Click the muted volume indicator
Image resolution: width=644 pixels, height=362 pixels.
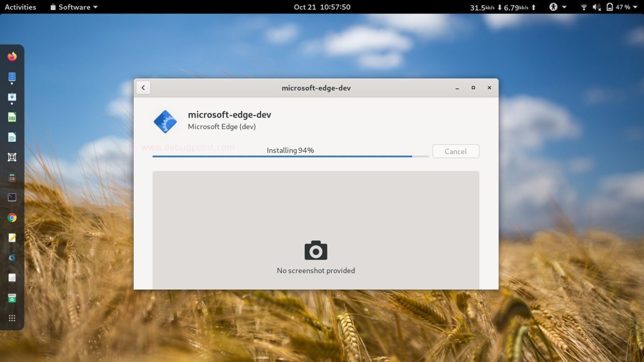[x=597, y=7]
